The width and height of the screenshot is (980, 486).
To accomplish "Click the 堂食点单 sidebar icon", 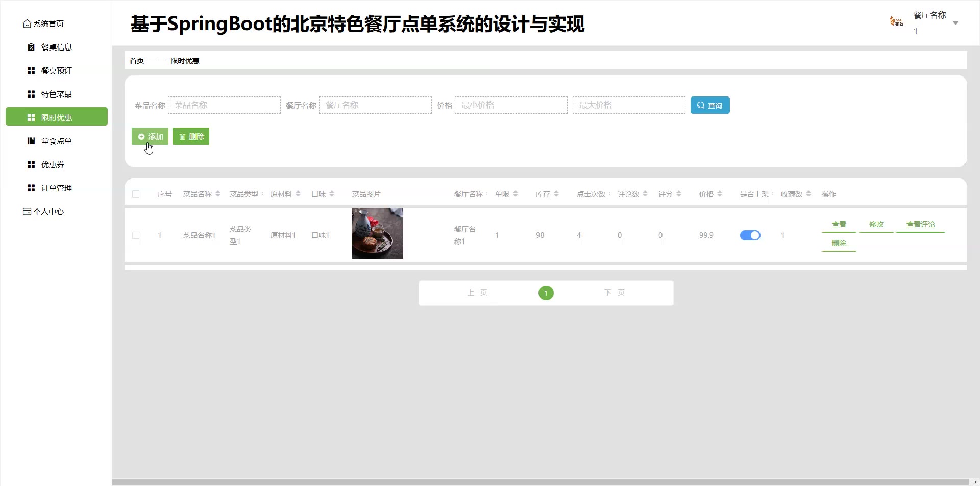I will (x=31, y=141).
